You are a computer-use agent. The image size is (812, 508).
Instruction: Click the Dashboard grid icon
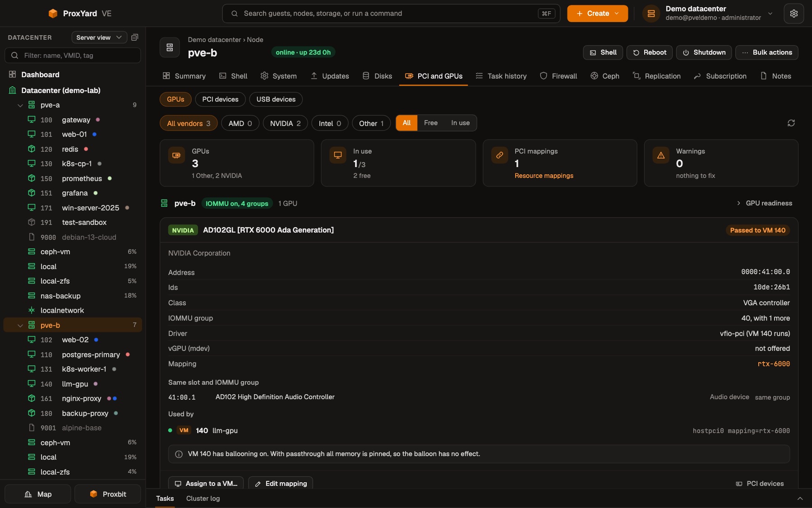click(x=13, y=75)
